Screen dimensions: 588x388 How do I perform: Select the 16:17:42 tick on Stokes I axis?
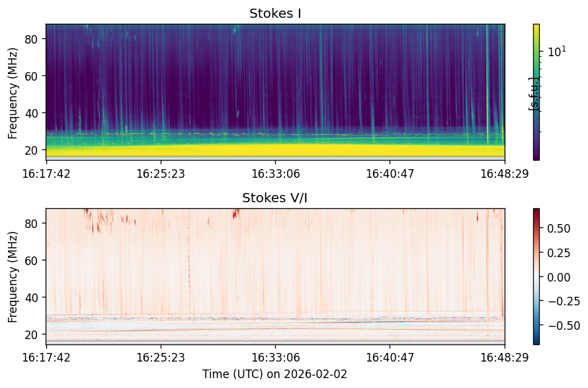pyautogui.click(x=46, y=174)
